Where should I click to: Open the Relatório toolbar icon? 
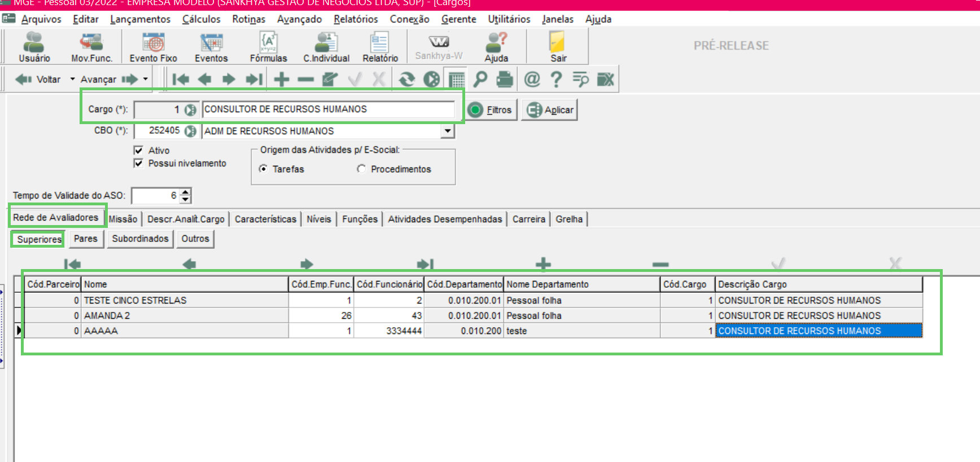(380, 46)
